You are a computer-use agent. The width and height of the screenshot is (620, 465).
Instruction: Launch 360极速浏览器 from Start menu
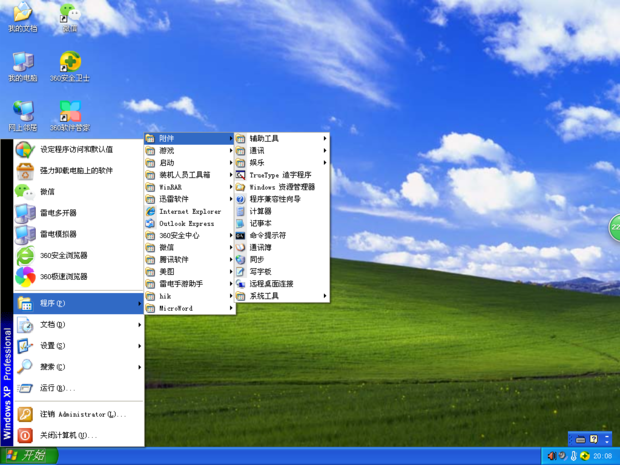[x=78, y=277]
